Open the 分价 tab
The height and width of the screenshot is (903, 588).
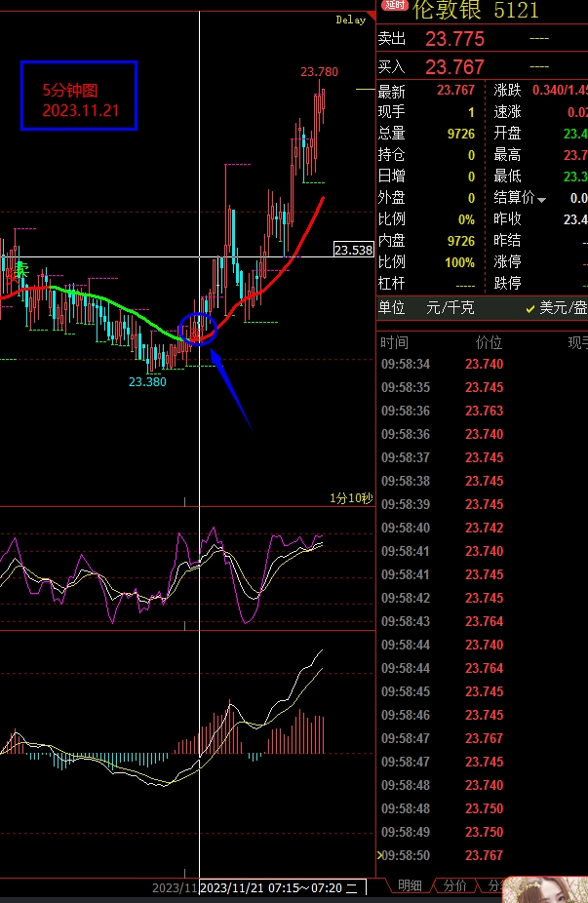click(454, 885)
